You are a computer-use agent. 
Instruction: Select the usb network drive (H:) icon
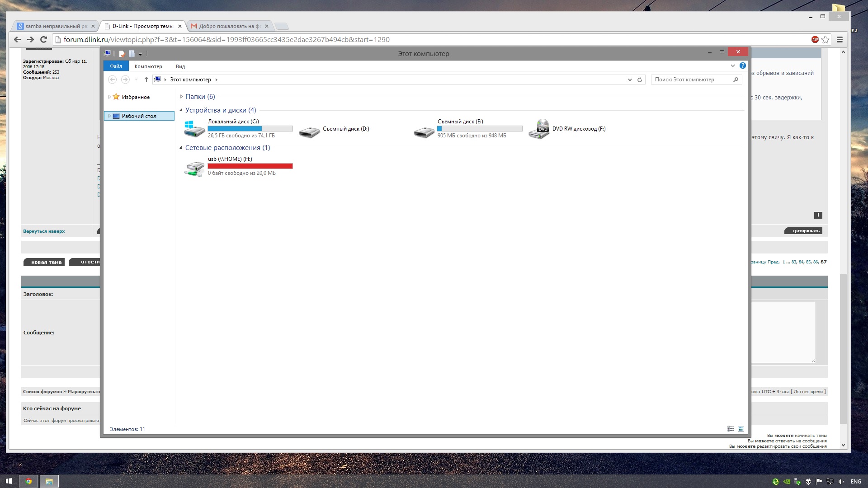tap(194, 169)
